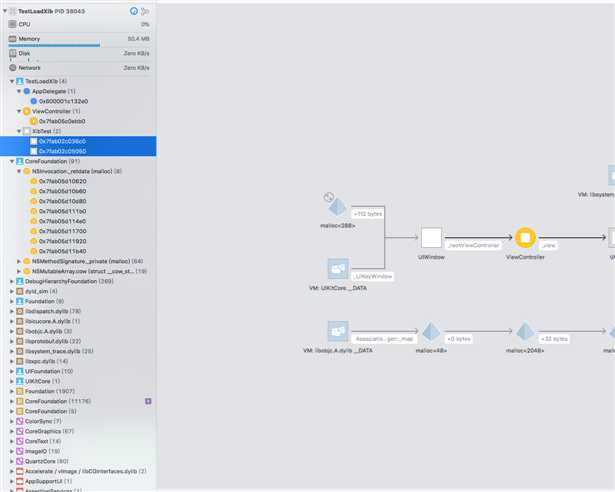Click the +112 bytes edge label
The height and width of the screenshot is (492, 615).
tap(368, 214)
